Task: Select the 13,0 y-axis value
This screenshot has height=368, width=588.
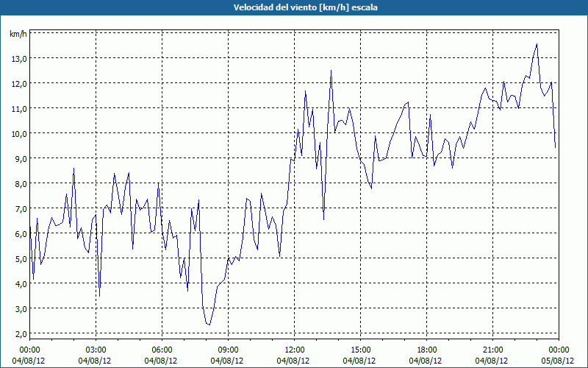Action: point(19,59)
